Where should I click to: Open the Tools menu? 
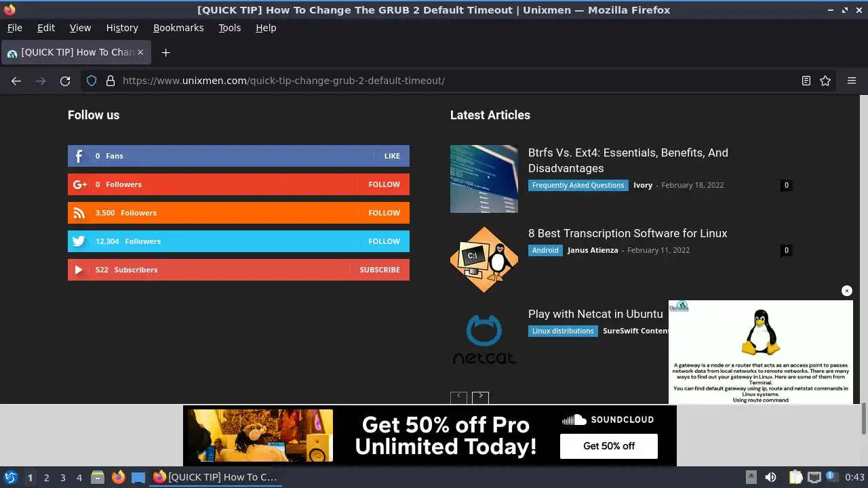click(230, 28)
